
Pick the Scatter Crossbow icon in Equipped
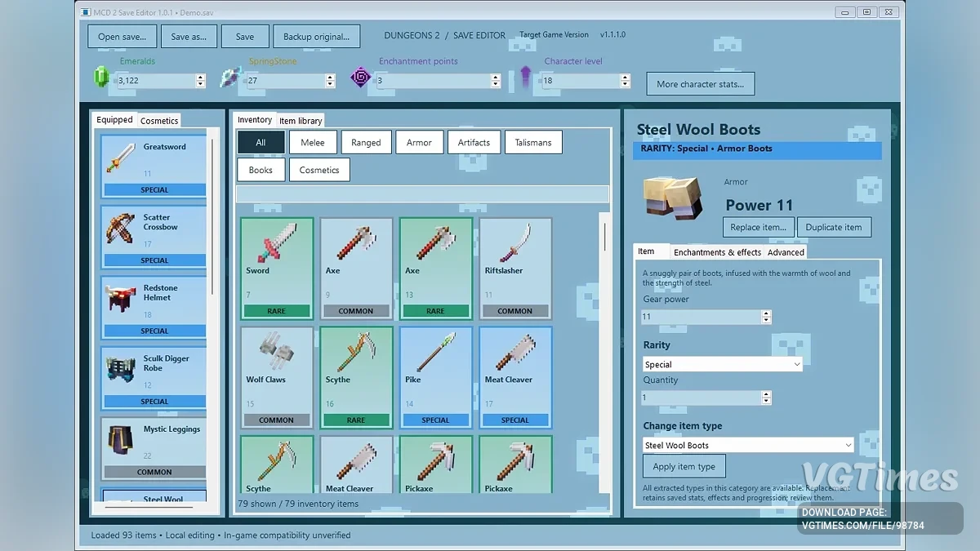point(121,229)
